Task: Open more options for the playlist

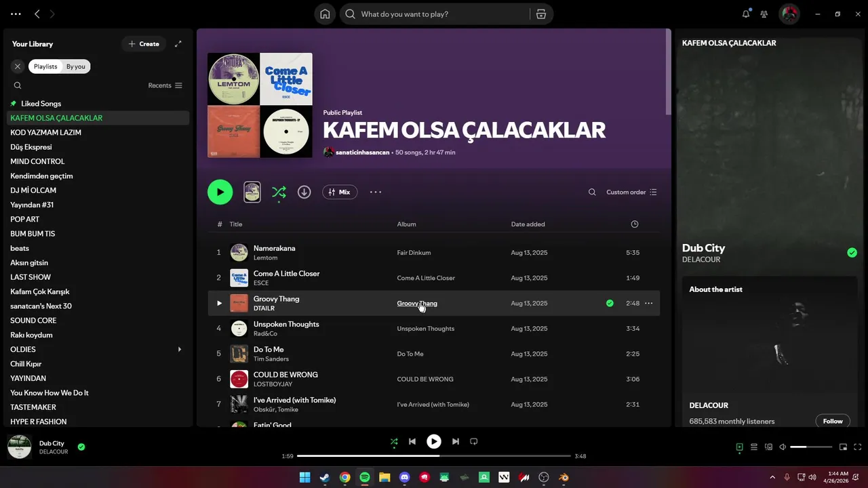Action: pyautogui.click(x=376, y=192)
